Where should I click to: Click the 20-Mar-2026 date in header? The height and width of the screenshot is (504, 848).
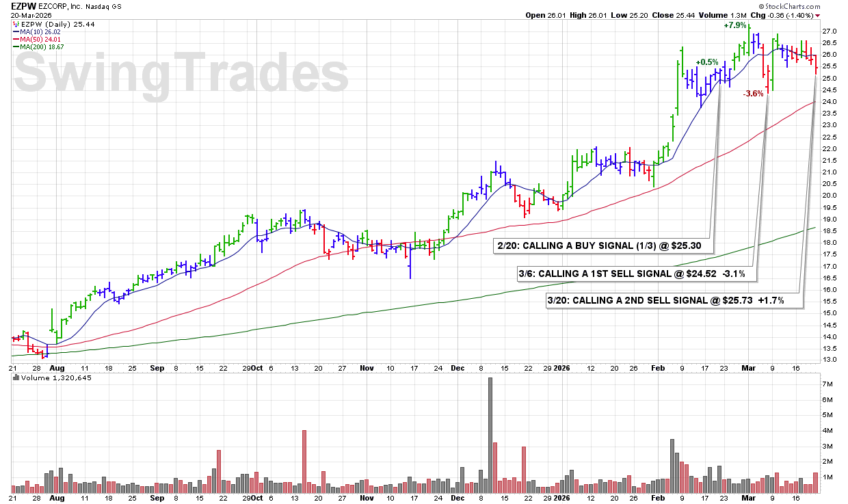31,15
